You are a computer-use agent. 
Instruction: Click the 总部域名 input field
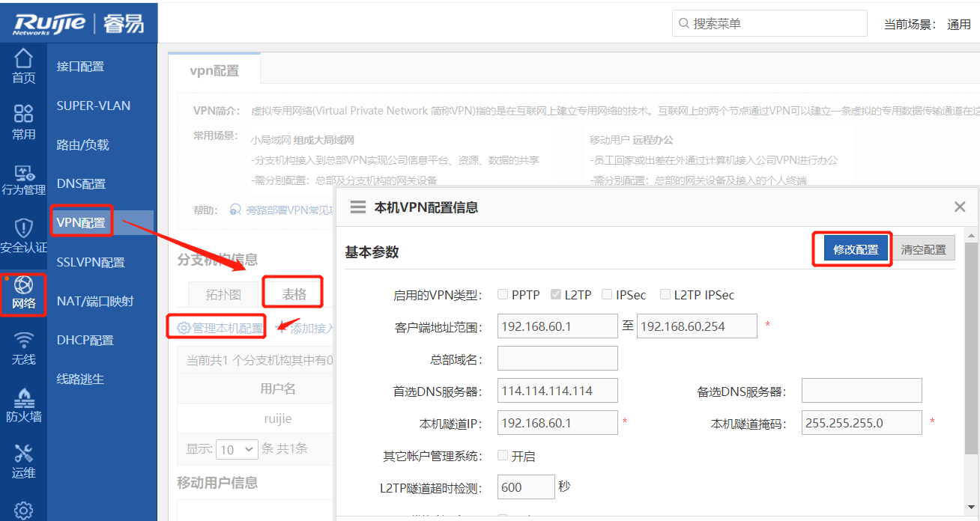(x=557, y=359)
